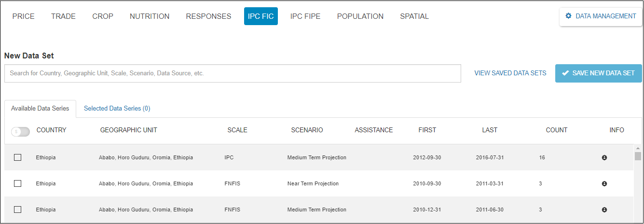
Task: Open the SPATIAL tab
Action: pos(414,16)
